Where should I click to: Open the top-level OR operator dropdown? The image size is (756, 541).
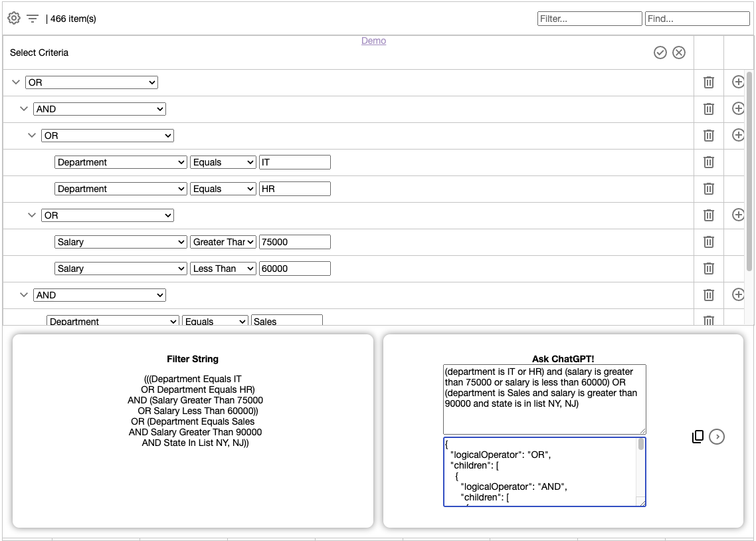(92, 82)
